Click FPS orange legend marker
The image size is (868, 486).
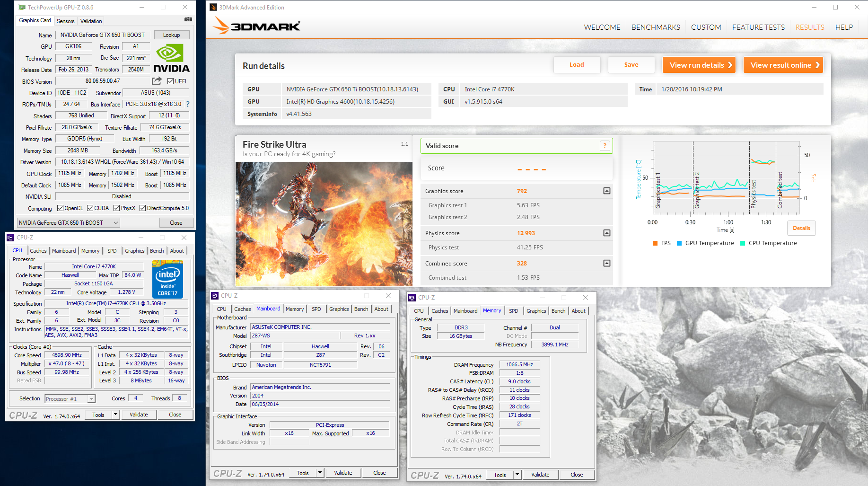pos(655,243)
